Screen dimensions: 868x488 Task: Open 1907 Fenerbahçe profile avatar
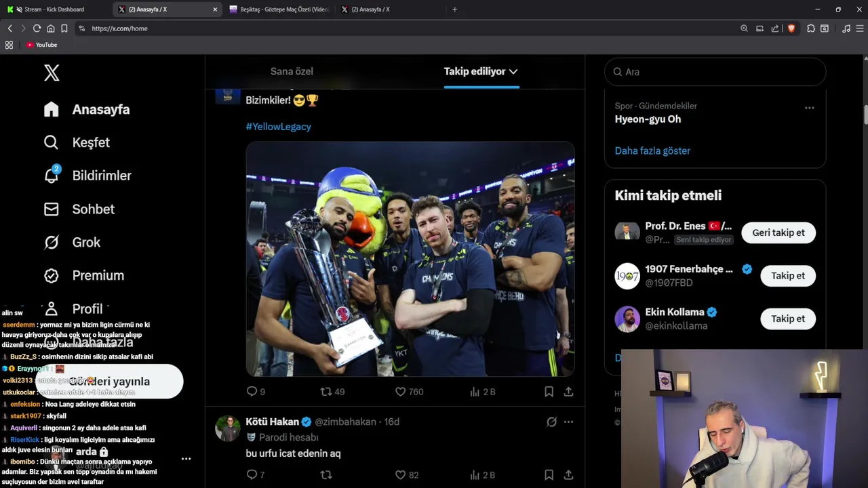pos(627,276)
